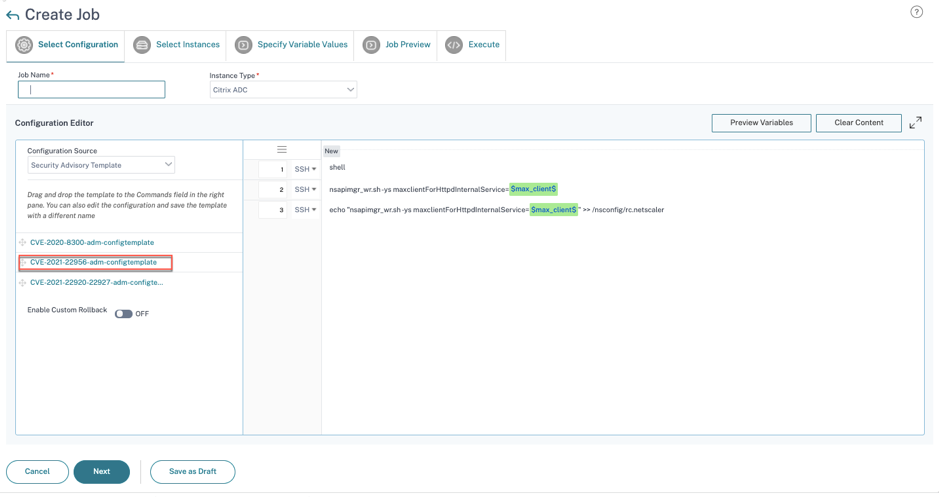
Task: Click the Job Preview step icon
Action: (x=371, y=45)
